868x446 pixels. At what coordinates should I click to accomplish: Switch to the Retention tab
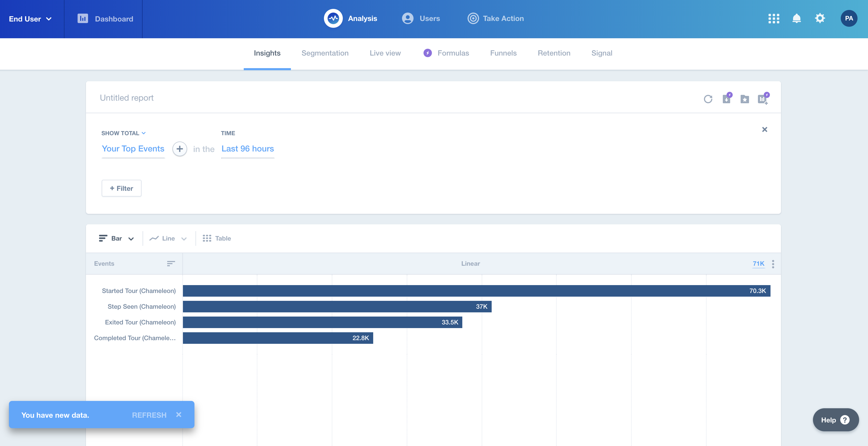[554, 53]
